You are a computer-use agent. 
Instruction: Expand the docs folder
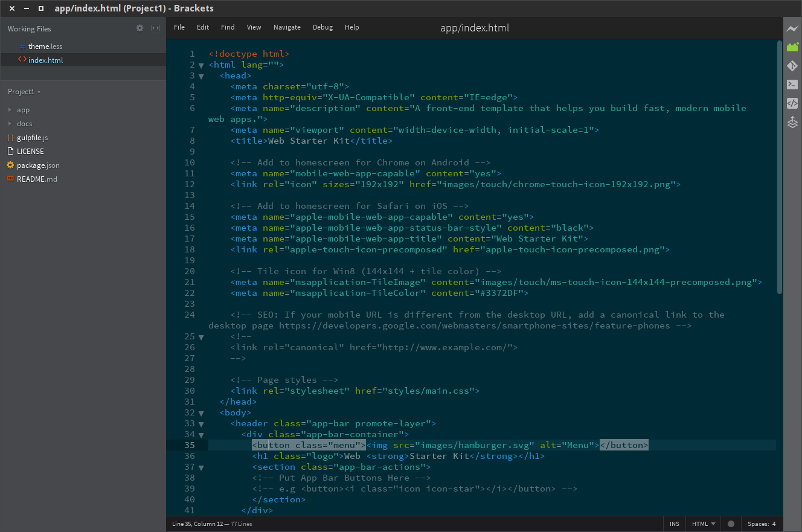pos(24,124)
